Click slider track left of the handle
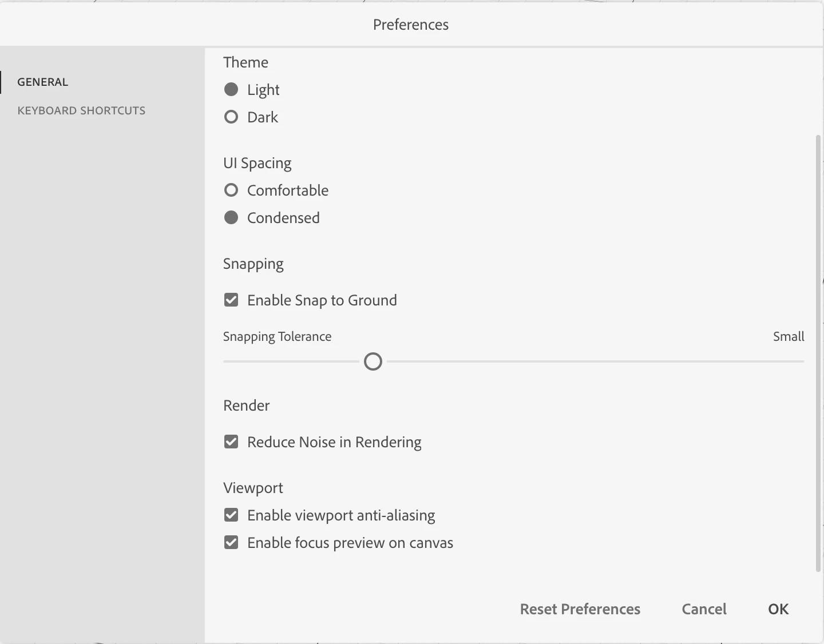 292,361
